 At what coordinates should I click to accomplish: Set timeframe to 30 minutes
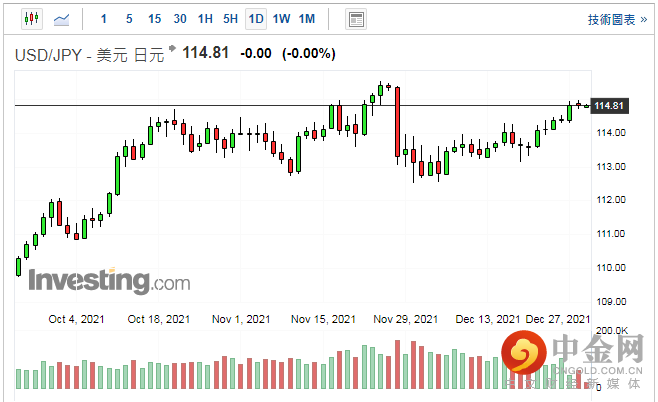[x=180, y=19]
